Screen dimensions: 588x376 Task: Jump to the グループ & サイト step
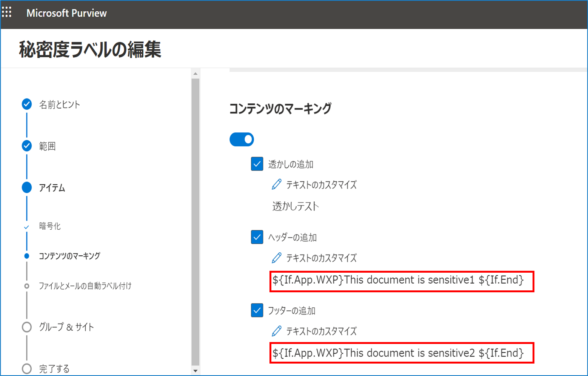(x=66, y=327)
